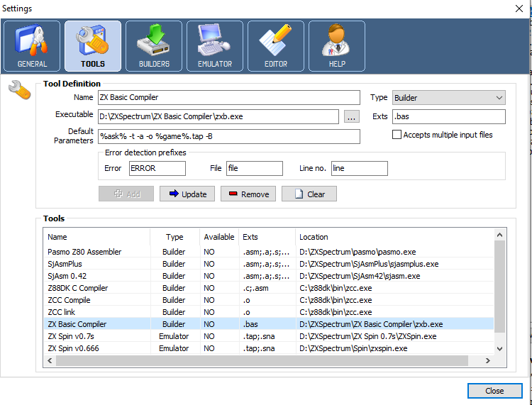Select Pasmo Z80 Assembler in tools list
This screenshot has height=405, width=532.
point(84,252)
